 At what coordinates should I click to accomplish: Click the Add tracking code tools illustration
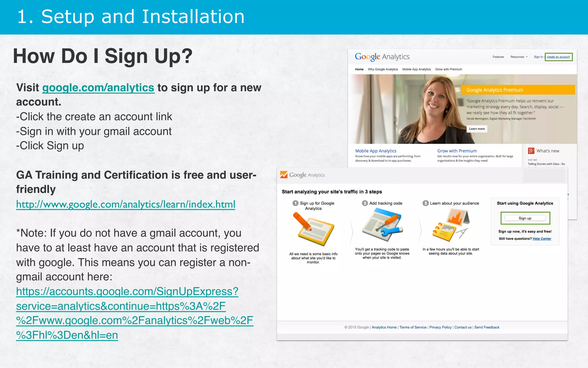click(382, 225)
